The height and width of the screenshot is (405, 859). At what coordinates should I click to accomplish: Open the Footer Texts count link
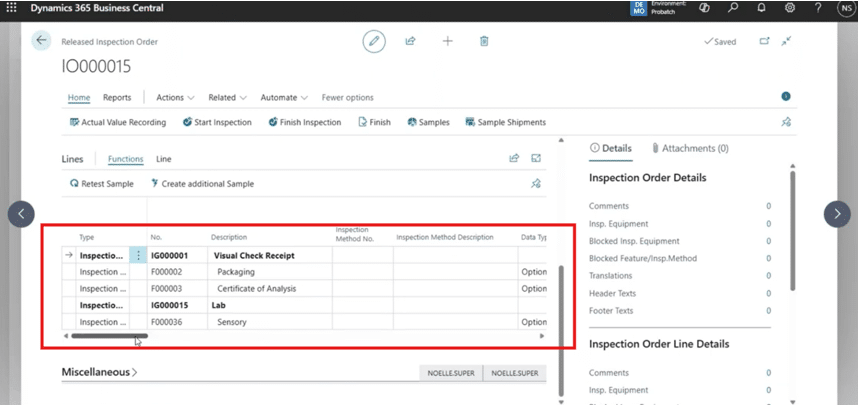coord(769,311)
